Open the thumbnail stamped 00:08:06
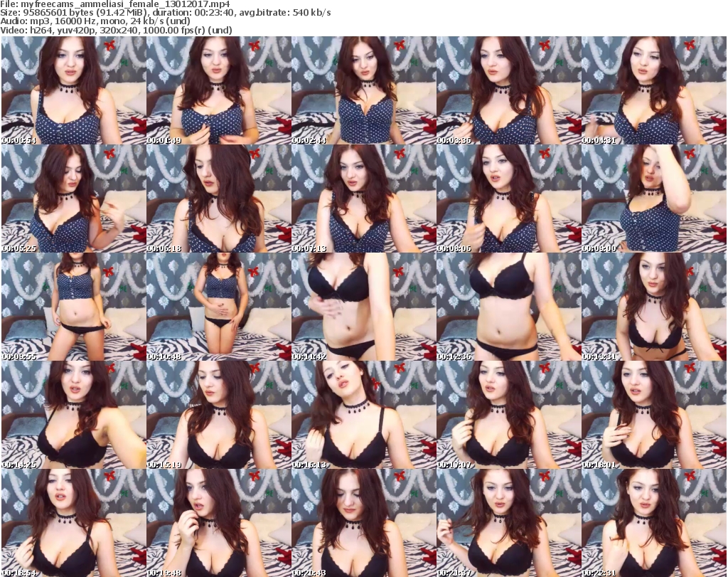 click(508, 198)
